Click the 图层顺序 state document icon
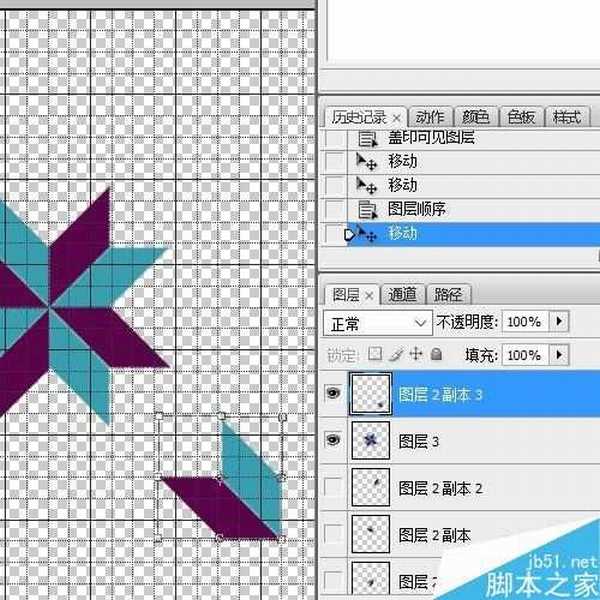 point(367,210)
